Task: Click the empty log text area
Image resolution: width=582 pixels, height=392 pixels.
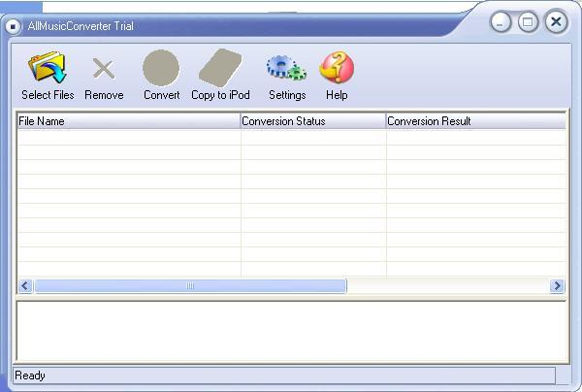Action: [x=292, y=331]
